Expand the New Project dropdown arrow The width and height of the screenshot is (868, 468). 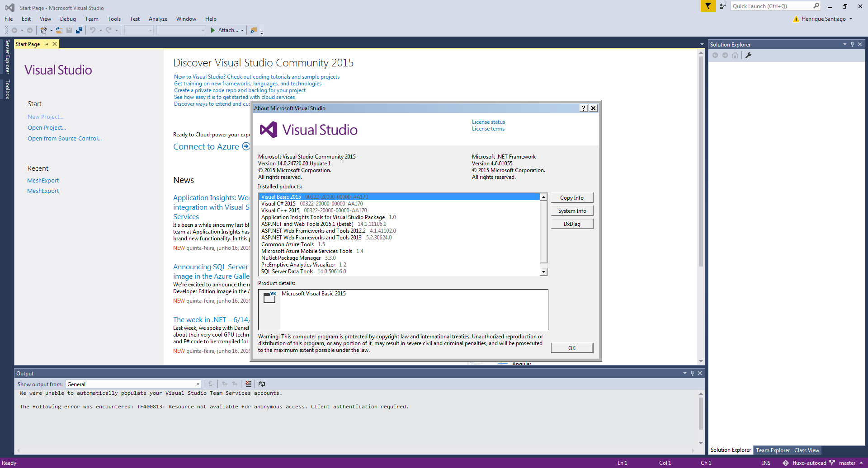51,30
